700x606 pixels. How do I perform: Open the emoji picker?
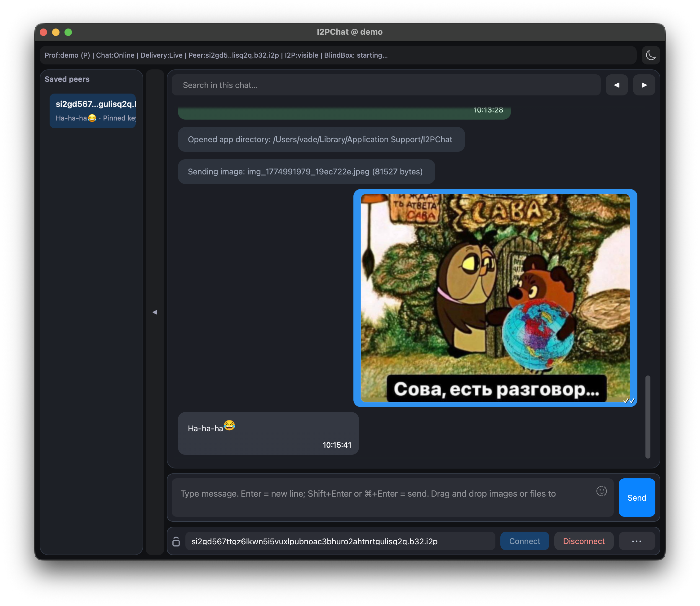coord(601,491)
